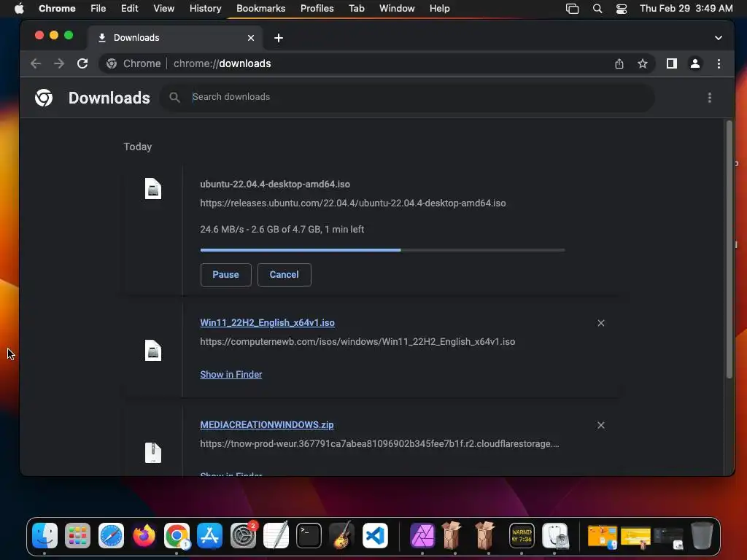Open the Apple menu
Screen dimensions: 747x560
point(19,9)
